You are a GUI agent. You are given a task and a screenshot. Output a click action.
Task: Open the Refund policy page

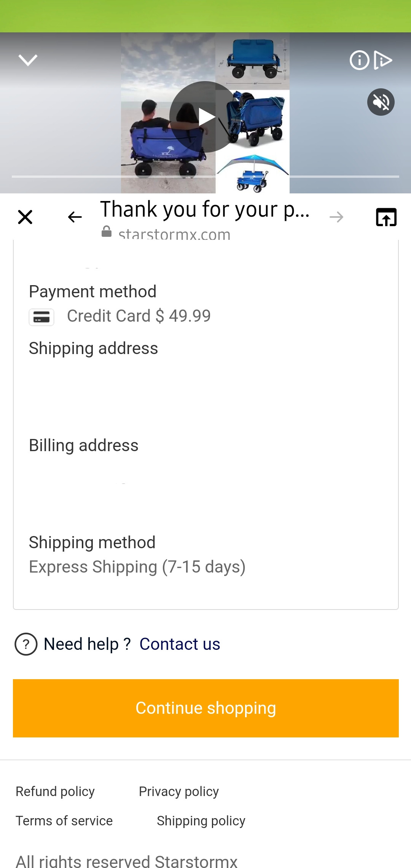[x=55, y=791]
